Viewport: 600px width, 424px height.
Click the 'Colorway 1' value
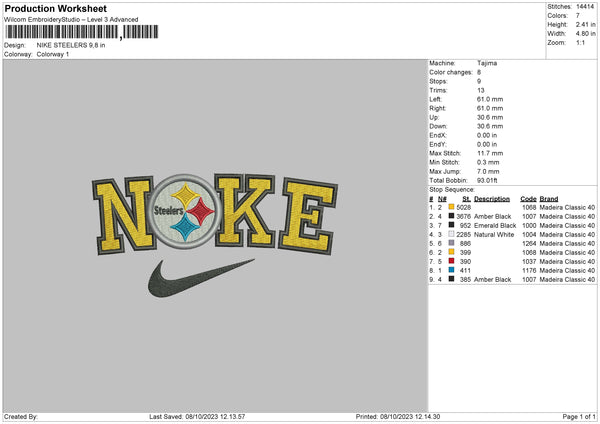(x=53, y=54)
